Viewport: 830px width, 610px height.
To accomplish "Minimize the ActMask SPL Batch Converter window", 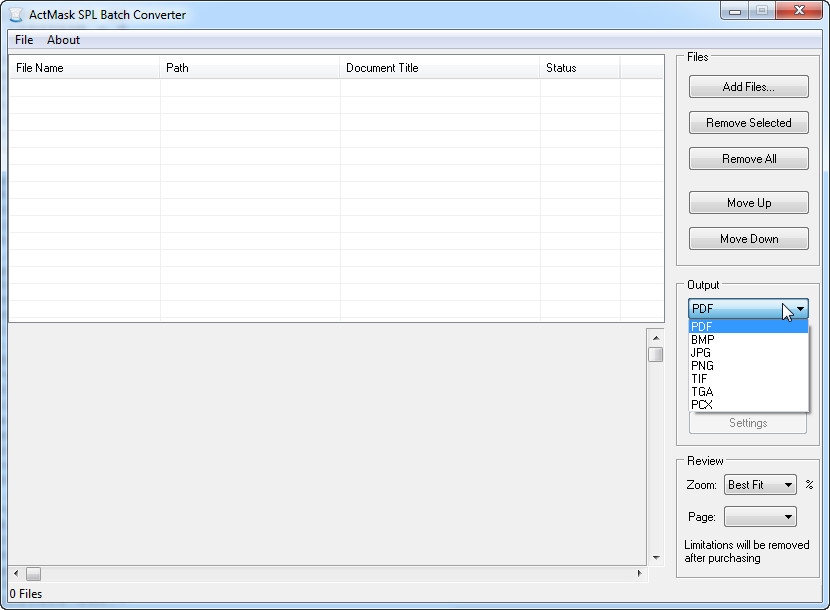I will click(x=735, y=11).
